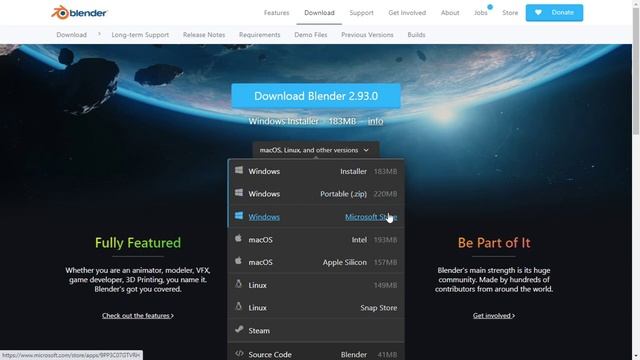This screenshot has width=640, height=360.
Task: Click the Windows icon beside Portable (.zip) row
Action: pyautogui.click(x=239, y=193)
